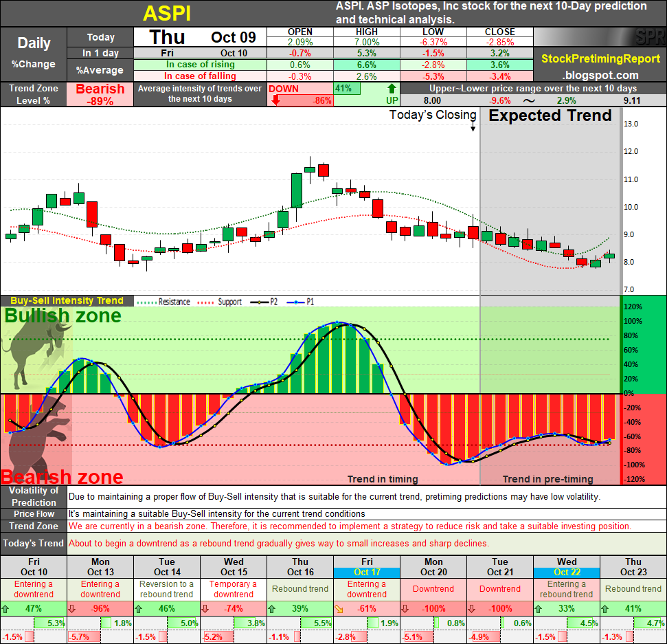The width and height of the screenshot is (667, 644).
Task: Click the P1 legend entry
Action: 300,302
